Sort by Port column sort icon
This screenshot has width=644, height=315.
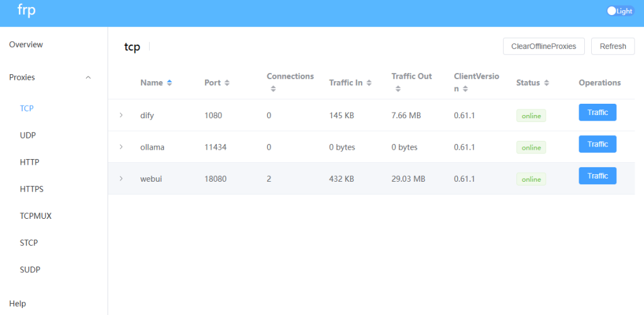tap(226, 83)
